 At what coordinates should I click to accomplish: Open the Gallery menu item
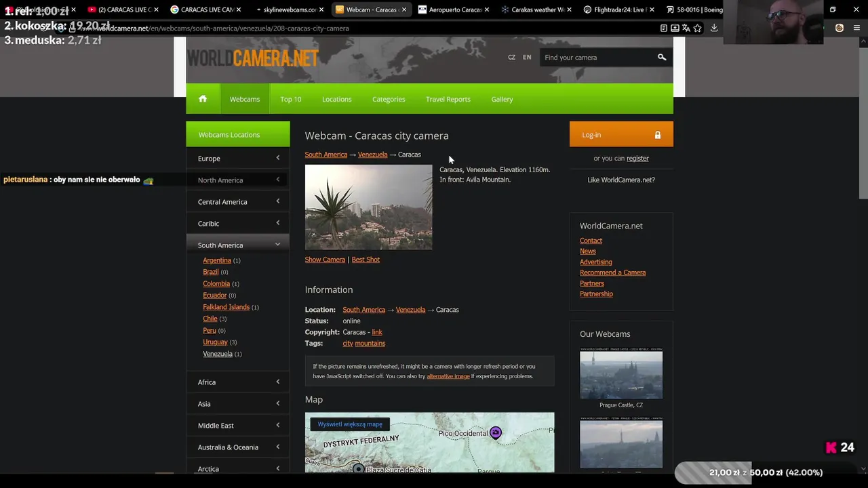502,99
